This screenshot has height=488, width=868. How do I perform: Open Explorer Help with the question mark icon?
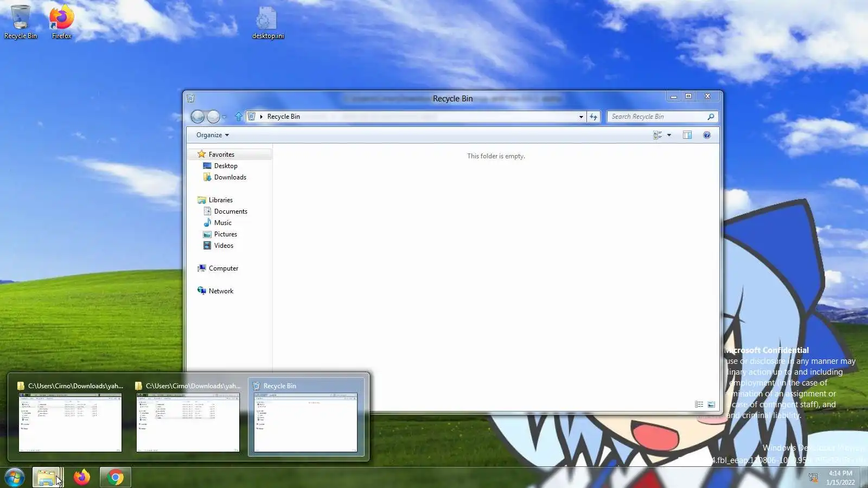point(707,135)
